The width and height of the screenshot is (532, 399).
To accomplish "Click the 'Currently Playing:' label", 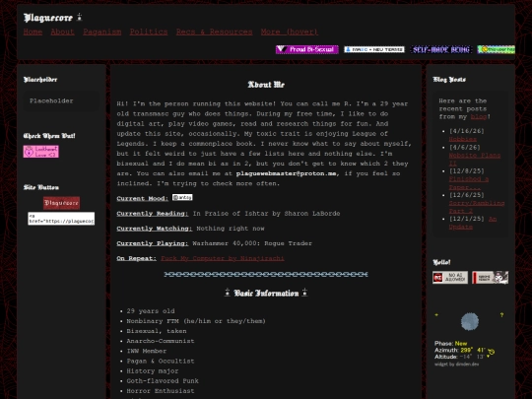I will click(x=153, y=243).
